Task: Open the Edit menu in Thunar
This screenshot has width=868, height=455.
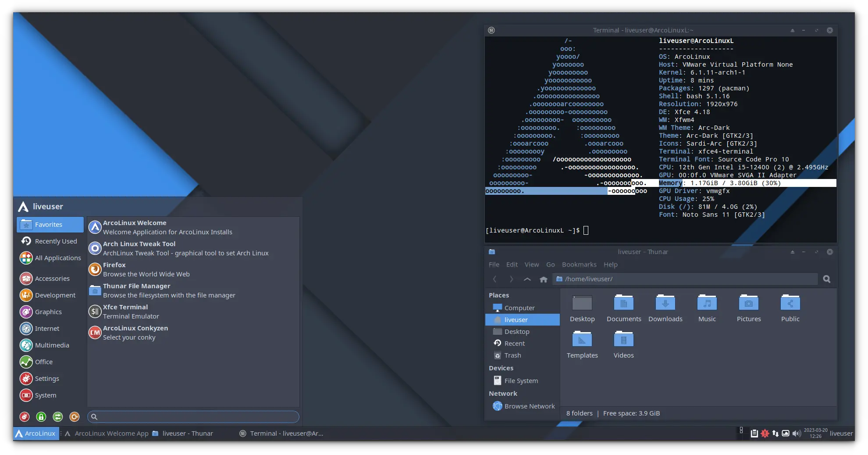Action: tap(512, 265)
